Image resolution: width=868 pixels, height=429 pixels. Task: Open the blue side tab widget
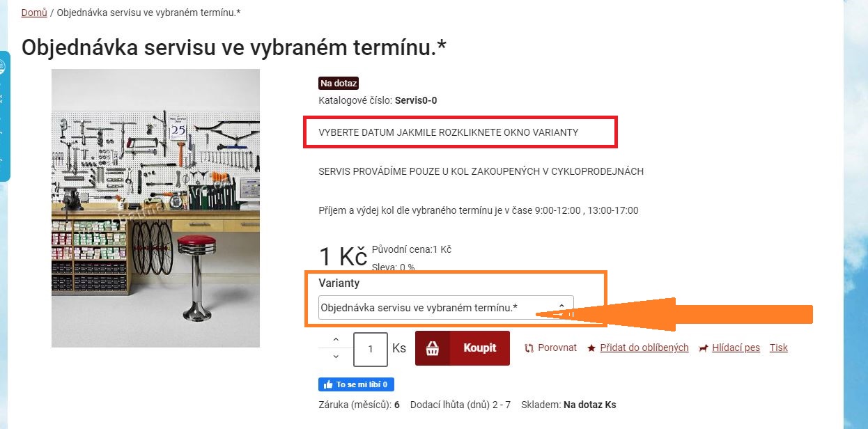tap(5, 116)
